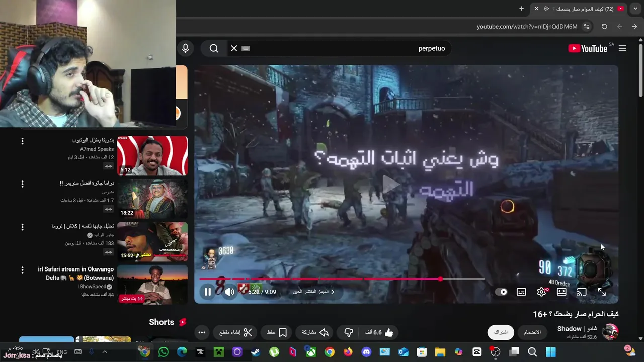Mute the video using the speaker icon
The height and width of the screenshot is (362, 644).
click(x=229, y=292)
